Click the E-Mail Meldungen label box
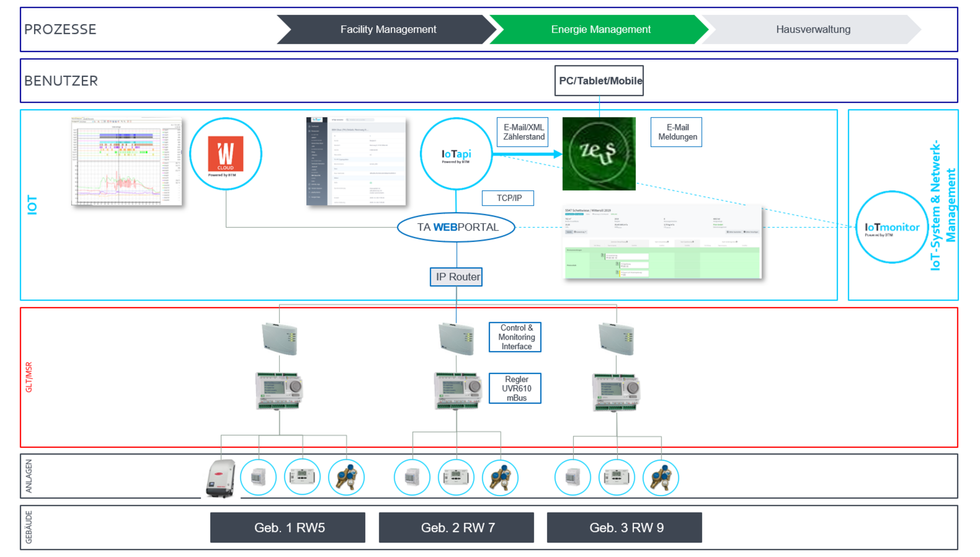This screenshot has height=557, width=980. (x=676, y=132)
